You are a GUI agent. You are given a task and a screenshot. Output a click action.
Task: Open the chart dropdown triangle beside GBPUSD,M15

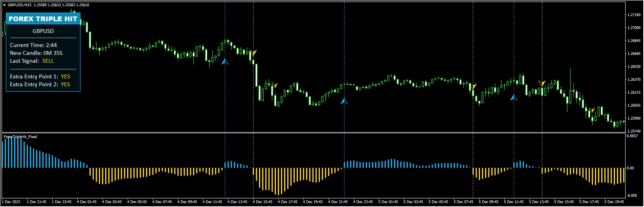click(4, 5)
